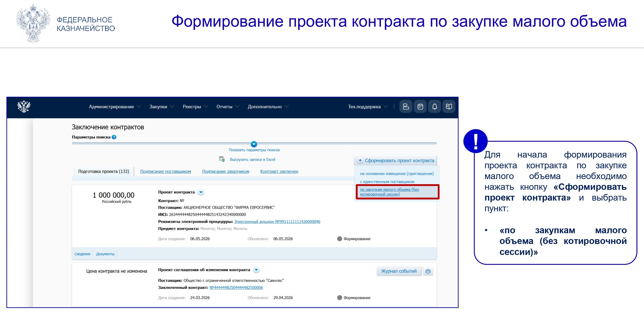Open dropdown arrow next to Проект контракта
The height and width of the screenshot is (316, 644).
pyautogui.click(x=201, y=192)
